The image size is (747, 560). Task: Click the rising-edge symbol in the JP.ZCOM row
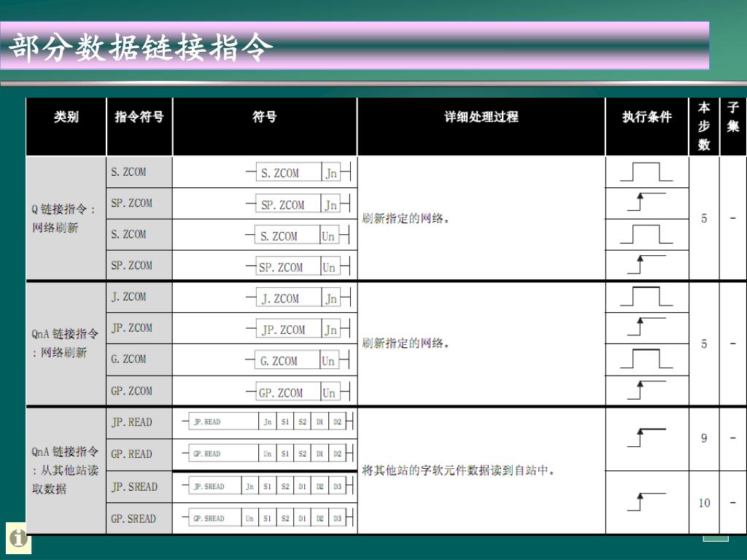point(646,327)
